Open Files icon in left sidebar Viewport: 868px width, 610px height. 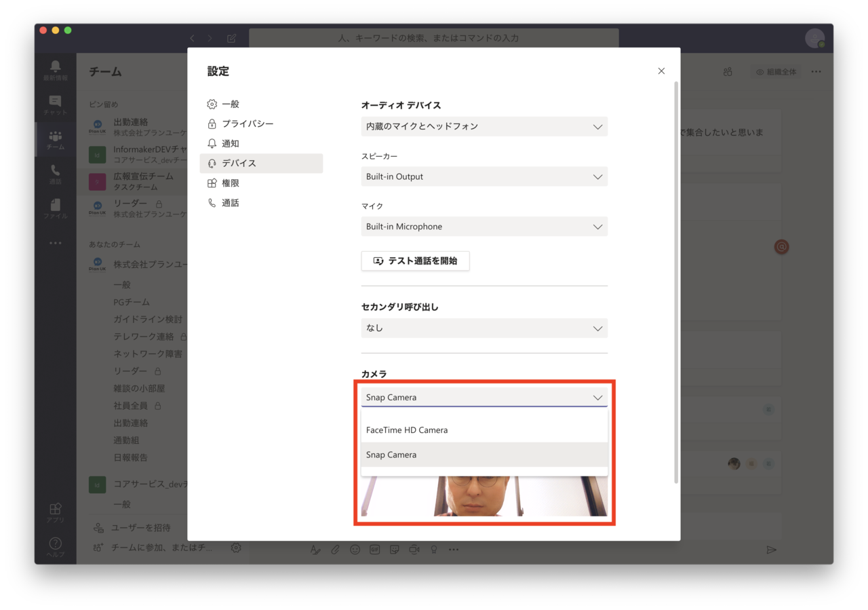[56, 206]
